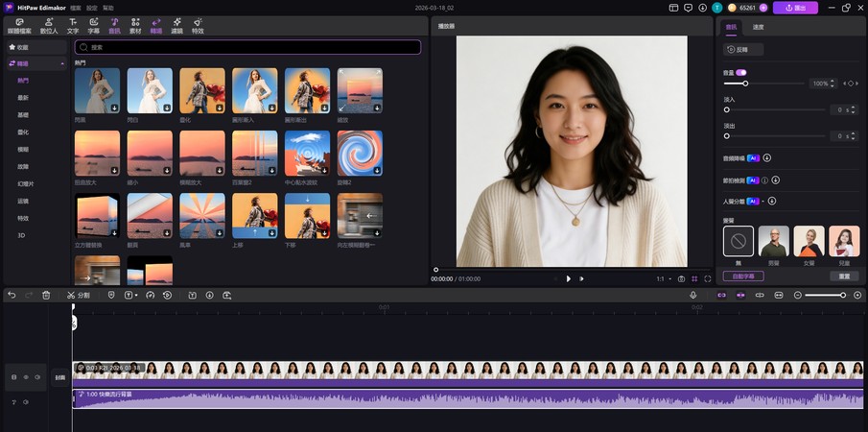Open the 濾鏡 filters panel icon
This screenshot has width=868, height=432.
[x=176, y=24]
